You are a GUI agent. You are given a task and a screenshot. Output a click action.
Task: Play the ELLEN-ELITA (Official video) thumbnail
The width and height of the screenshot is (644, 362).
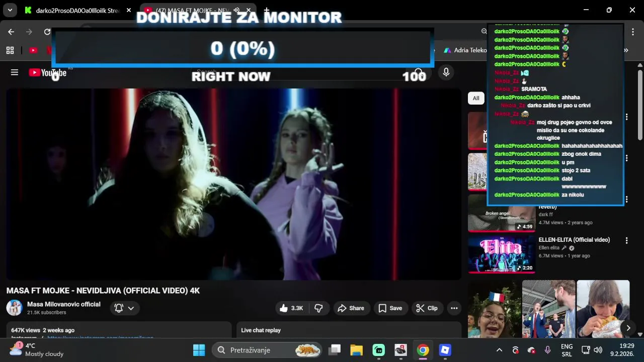(x=502, y=254)
